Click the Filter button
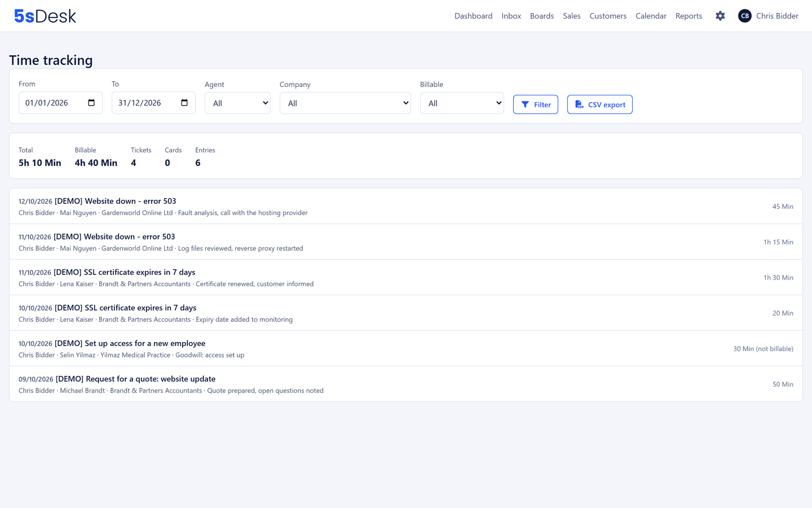The height and width of the screenshot is (508, 812). point(536,104)
